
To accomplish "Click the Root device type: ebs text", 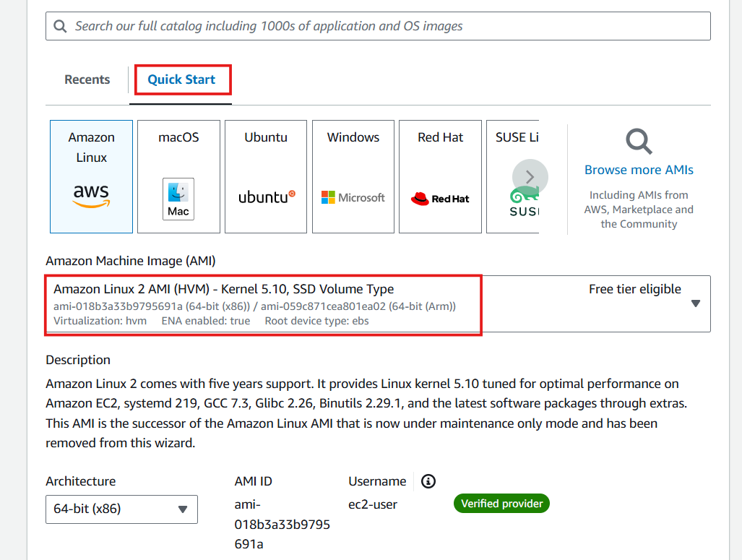I will point(316,321).
